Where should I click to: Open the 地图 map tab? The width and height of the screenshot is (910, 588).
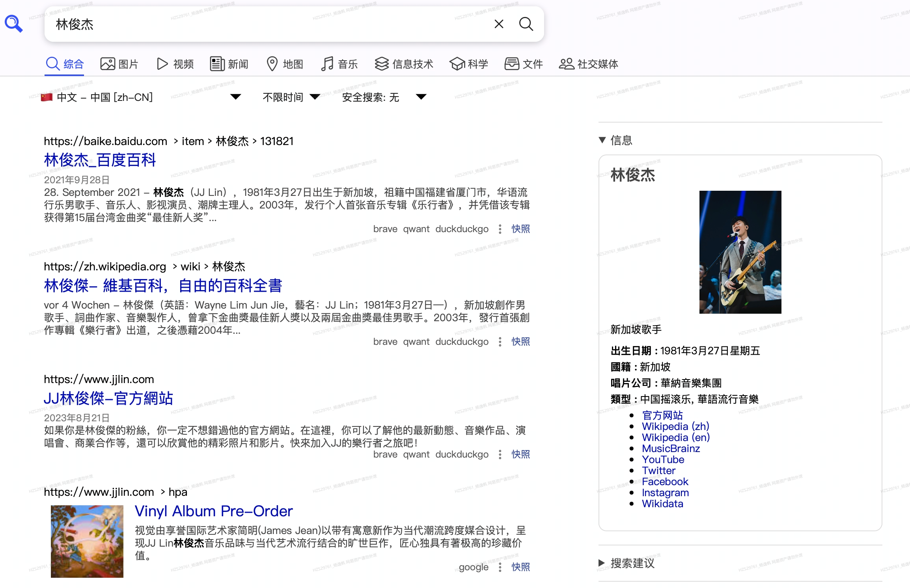tap(285, 64)
